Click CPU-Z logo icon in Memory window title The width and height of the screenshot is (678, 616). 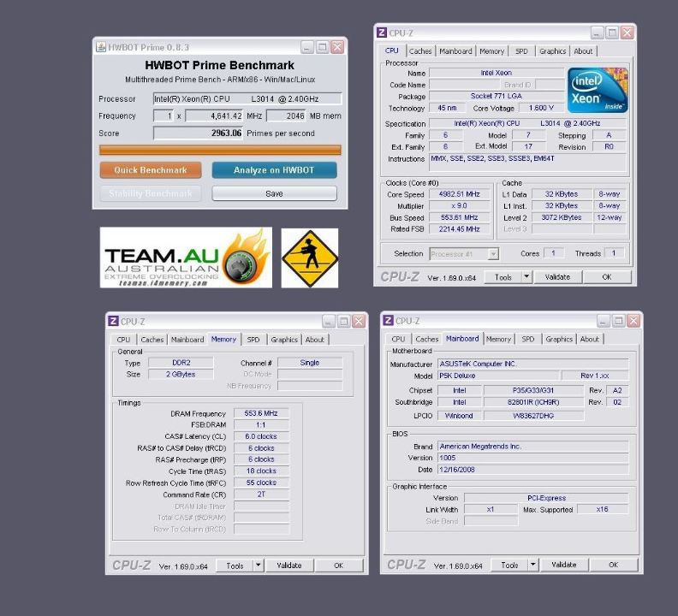coord(113,321)
